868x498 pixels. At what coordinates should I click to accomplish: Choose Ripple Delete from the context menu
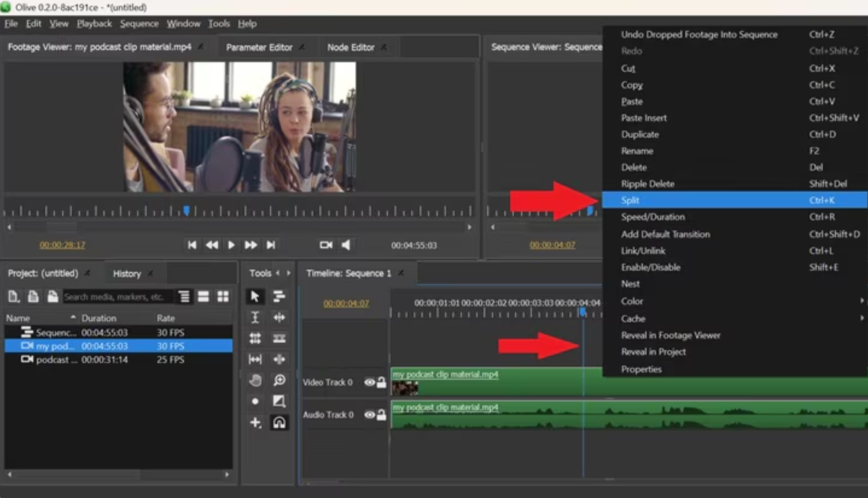(x=647, y=183)
